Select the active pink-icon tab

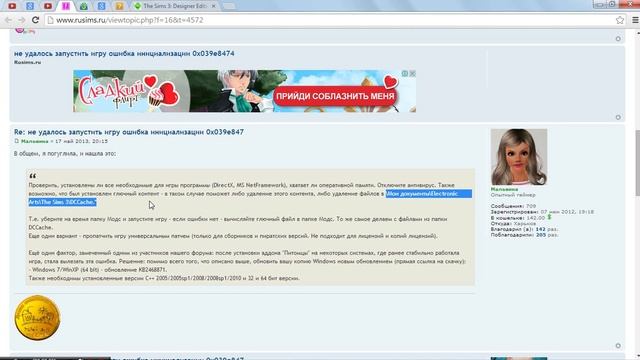coord(66,6)
